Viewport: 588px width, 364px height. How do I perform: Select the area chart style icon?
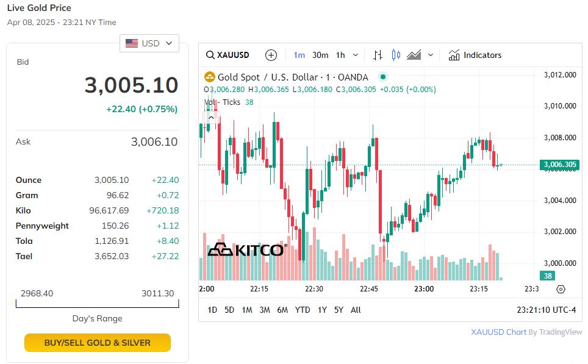(x=414, y=55)
